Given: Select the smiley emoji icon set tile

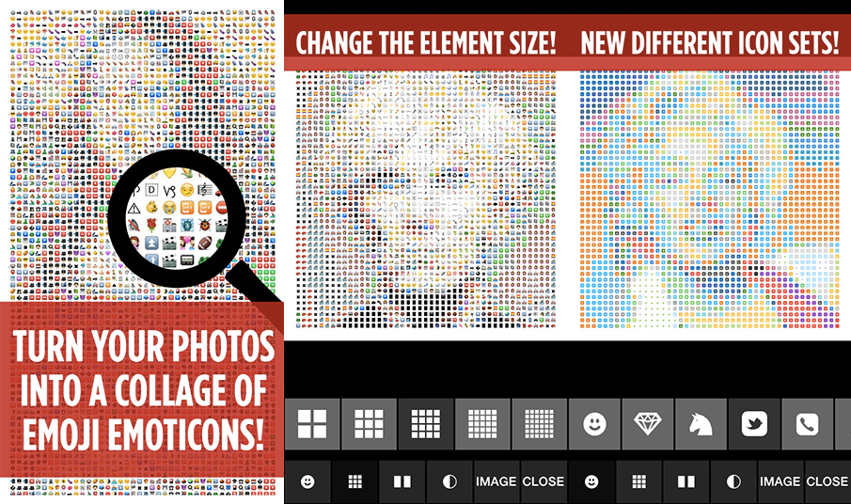Looking at the screenshot, I should [594, 424].
